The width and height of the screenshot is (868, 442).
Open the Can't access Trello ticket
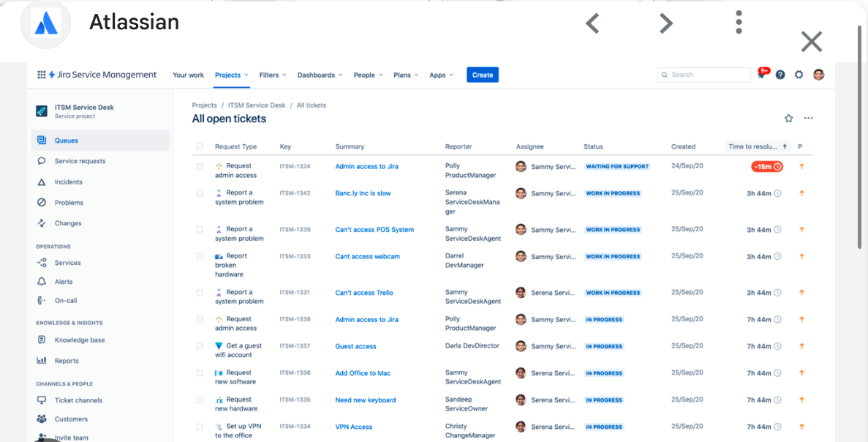[x=364, y=293]
